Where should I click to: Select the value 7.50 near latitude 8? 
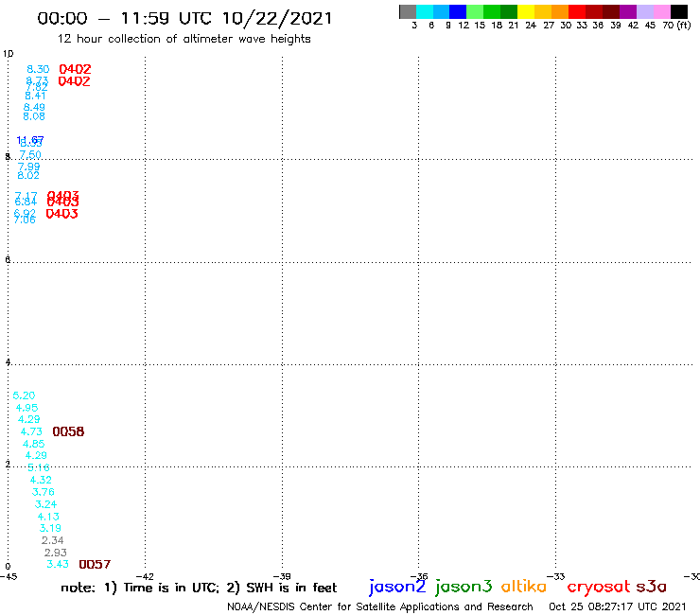30,155
